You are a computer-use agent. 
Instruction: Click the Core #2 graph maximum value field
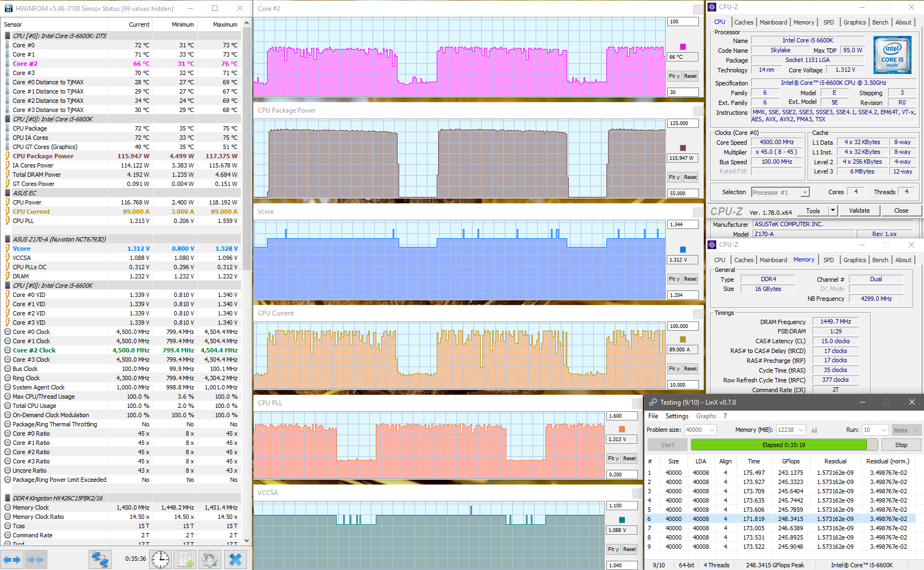pos(683,22)
